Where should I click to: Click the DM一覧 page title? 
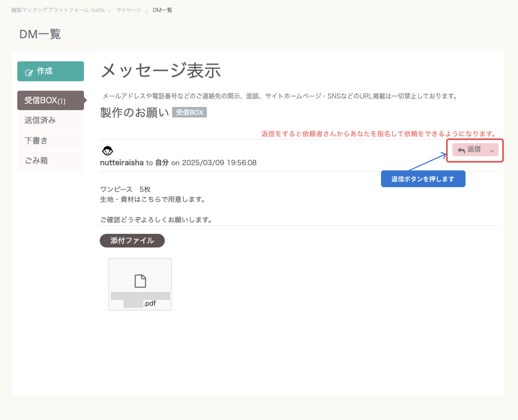(40, 34)
